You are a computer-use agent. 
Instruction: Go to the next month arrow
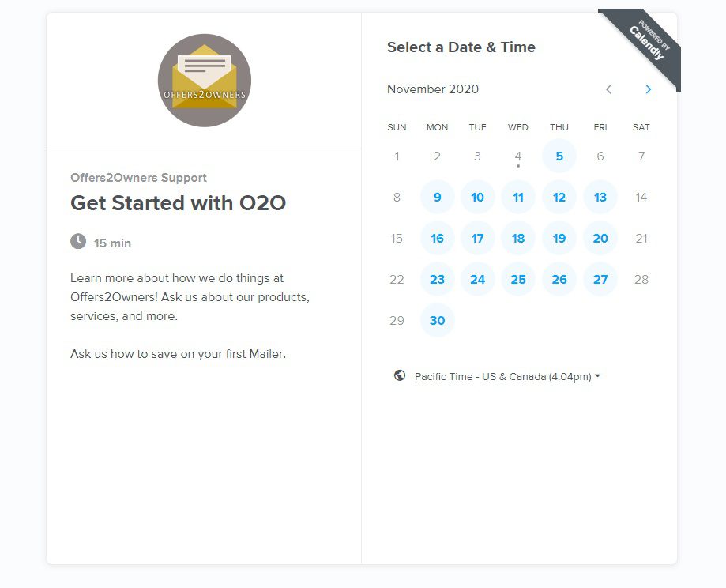(x=649, y=89)
